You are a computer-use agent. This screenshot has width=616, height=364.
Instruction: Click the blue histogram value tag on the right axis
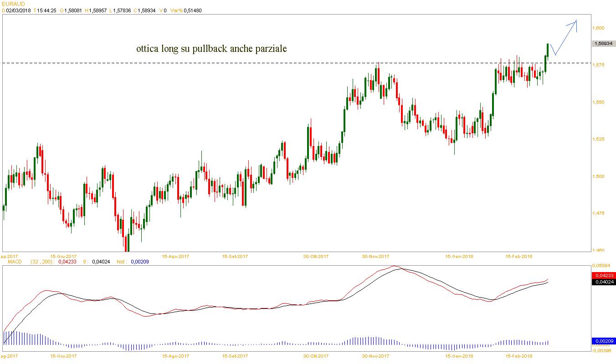tap(603, 341)
